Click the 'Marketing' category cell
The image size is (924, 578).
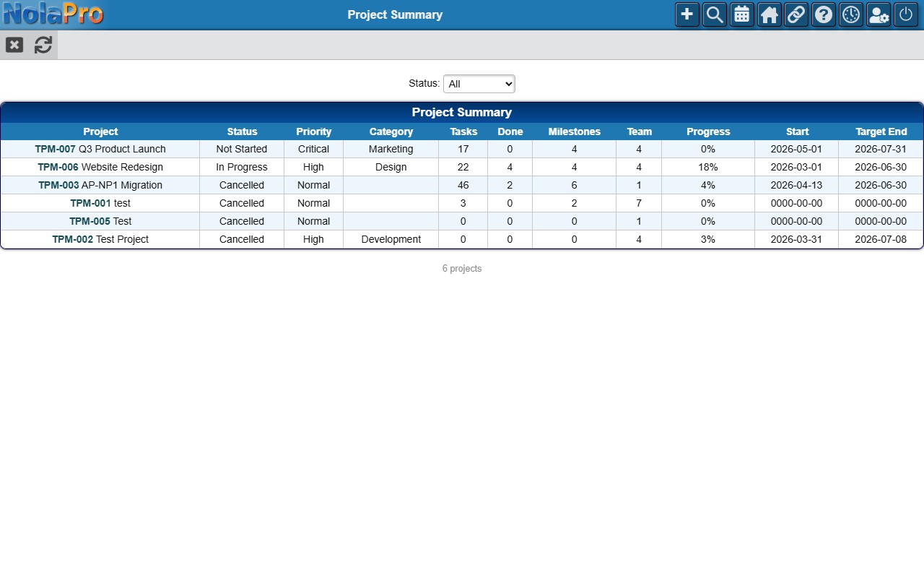(391, 149)
